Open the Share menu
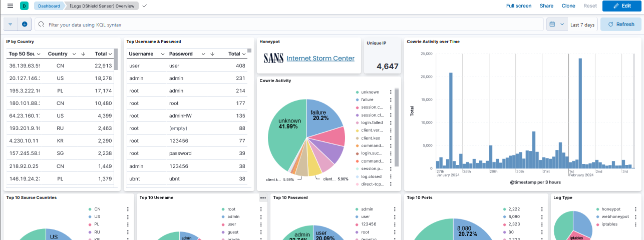Viewport: 644px width, 240px height. pyautogui.click(x=546, y=6)
